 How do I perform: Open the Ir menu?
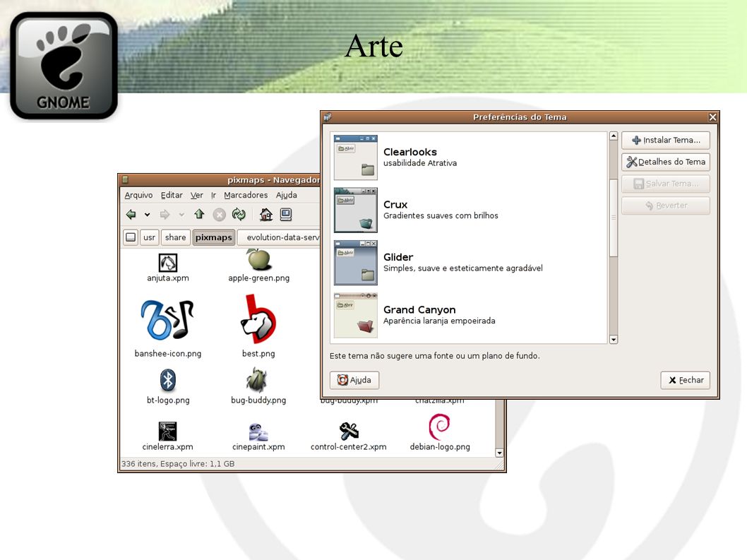click(x=213, y=195)
